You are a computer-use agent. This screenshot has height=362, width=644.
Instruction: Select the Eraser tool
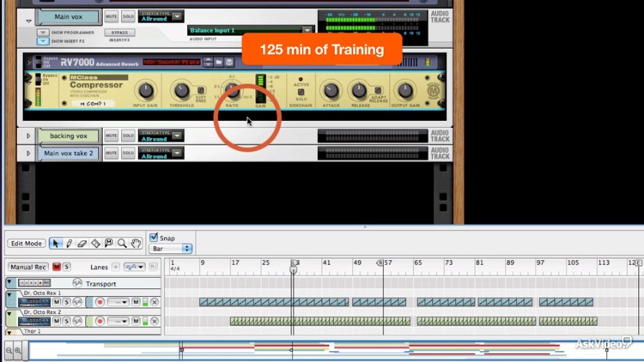point(82,244)
